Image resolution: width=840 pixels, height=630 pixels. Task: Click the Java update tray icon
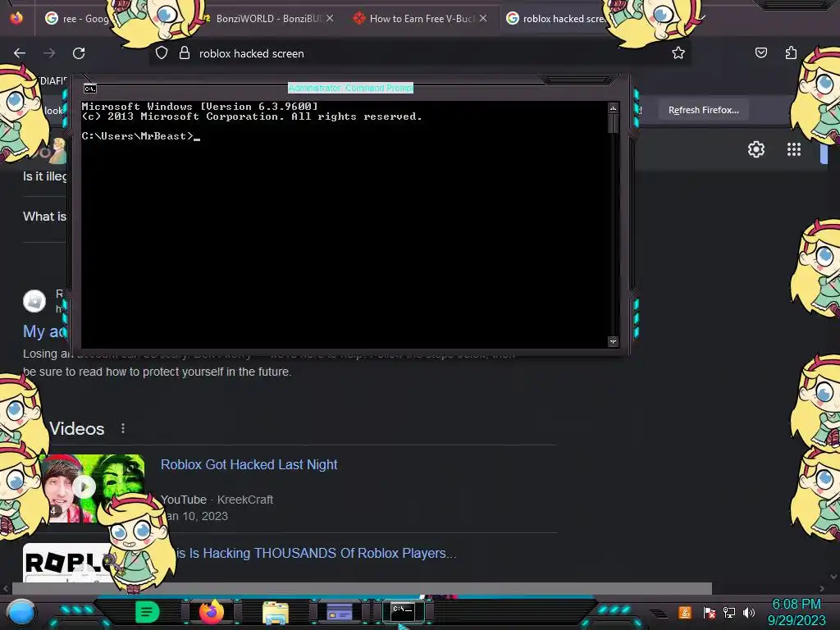685,612
